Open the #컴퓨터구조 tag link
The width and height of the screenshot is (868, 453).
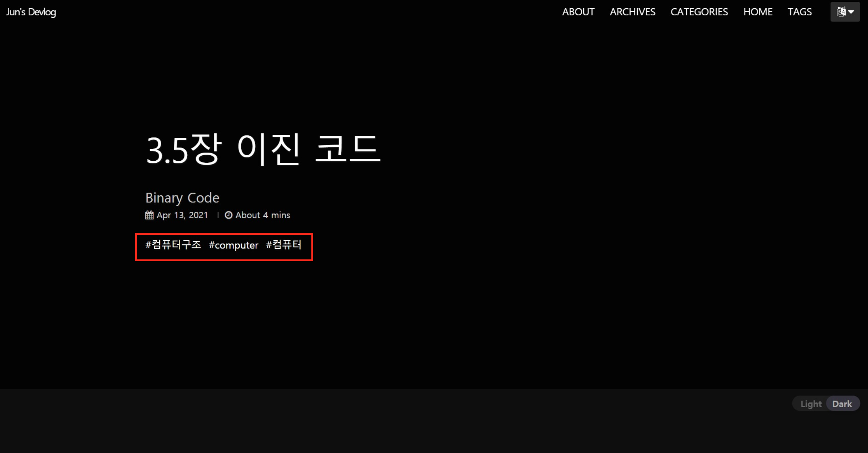tap(173, 245)
